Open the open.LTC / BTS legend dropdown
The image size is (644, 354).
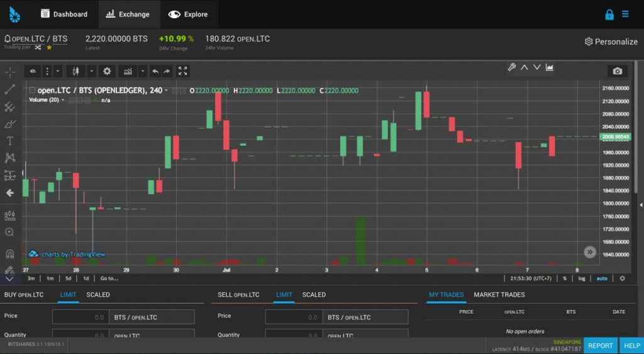click(x=166, y=91)
